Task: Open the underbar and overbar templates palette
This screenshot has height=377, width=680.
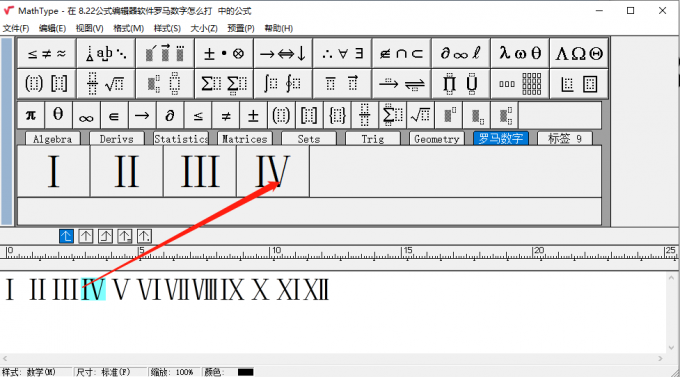Action: (x=343, y=84)
